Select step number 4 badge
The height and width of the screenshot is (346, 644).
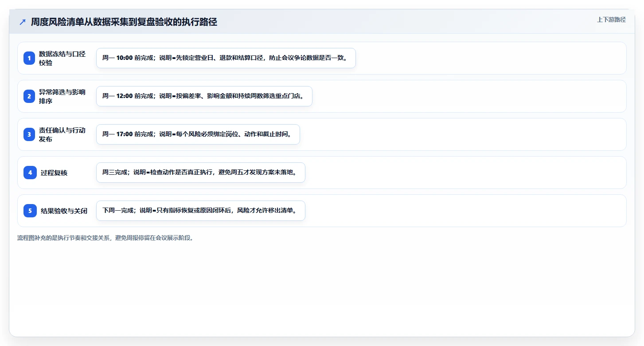[30, 173]
